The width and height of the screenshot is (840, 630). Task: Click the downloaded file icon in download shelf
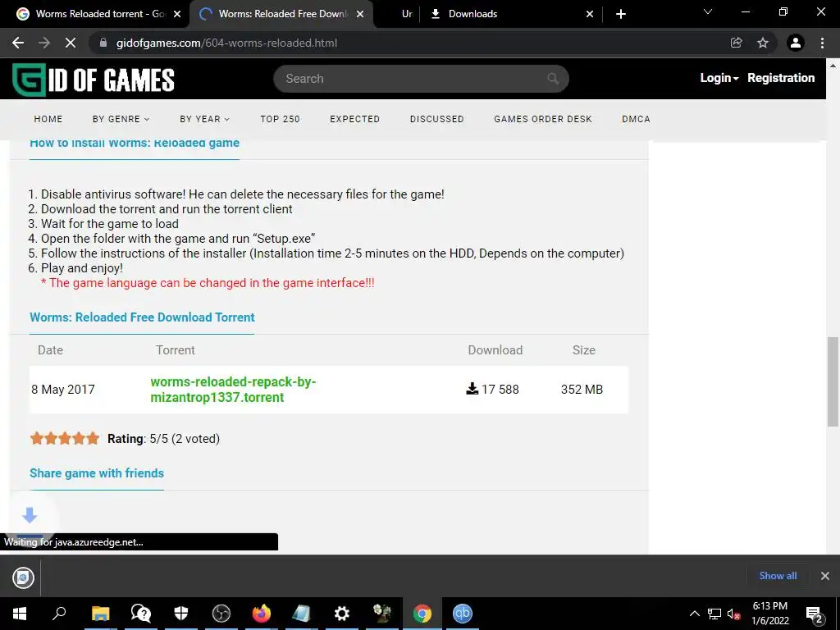(x=23, y=577)
